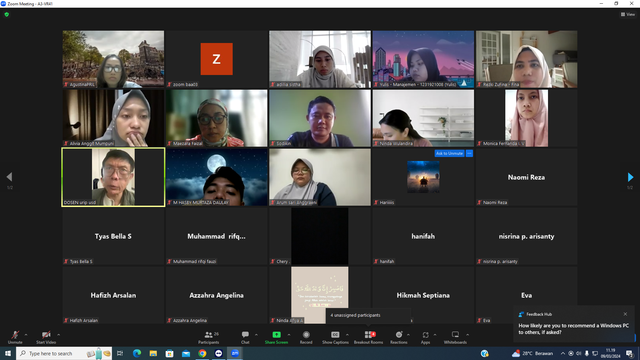Open the Feedback Hub notification question
Screen dimensions: 640x360
pyautogui.click(x=573, y=329)
